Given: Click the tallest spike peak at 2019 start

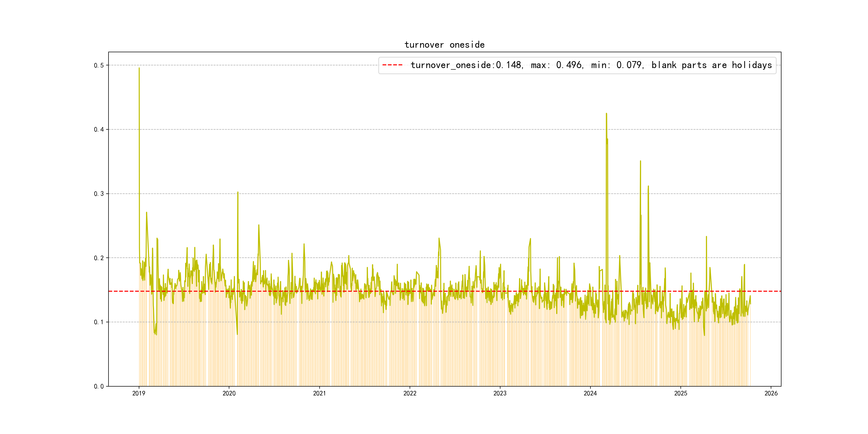Looking at the screenshot, I should (x=139, y=68).
